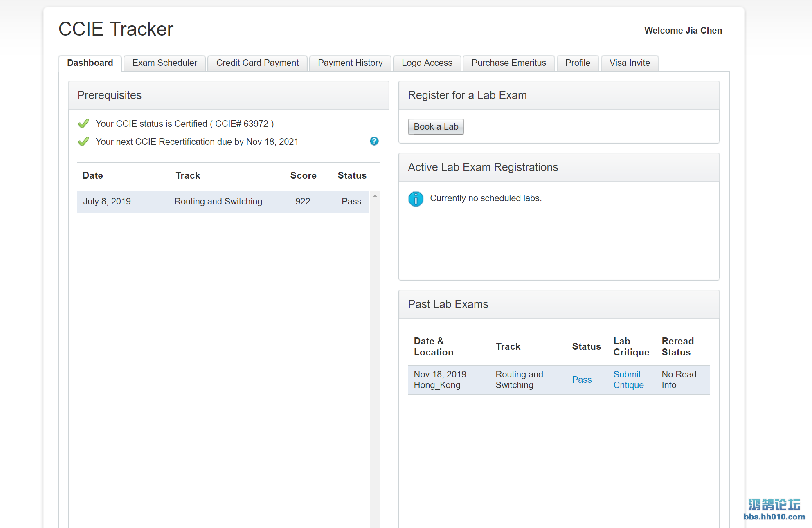This screenshot has height=528, width=812.
Task: Click the recertification due date checkmark icon
Action: coord(84,142)
